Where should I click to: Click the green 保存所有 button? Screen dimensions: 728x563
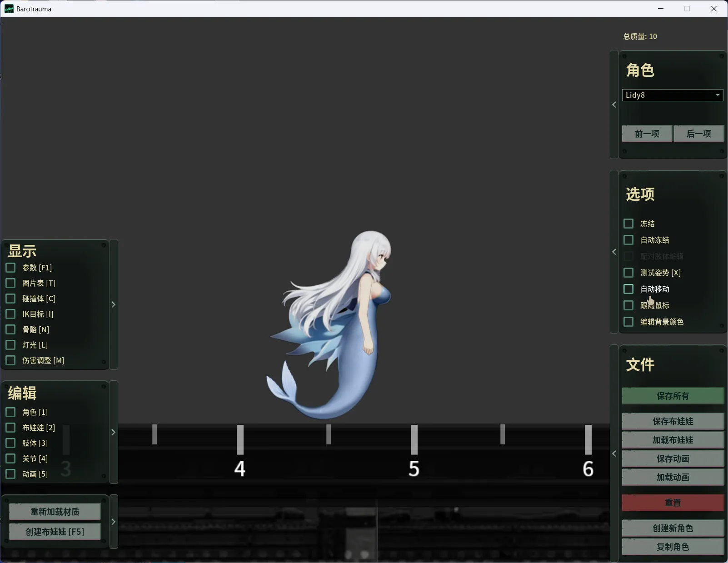pyautogui.click(x=673, y=396)
